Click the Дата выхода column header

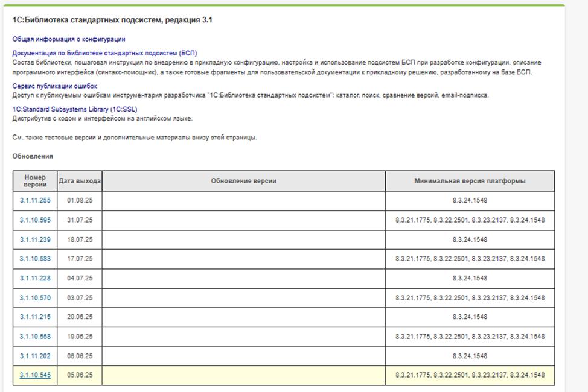[80, 181]
